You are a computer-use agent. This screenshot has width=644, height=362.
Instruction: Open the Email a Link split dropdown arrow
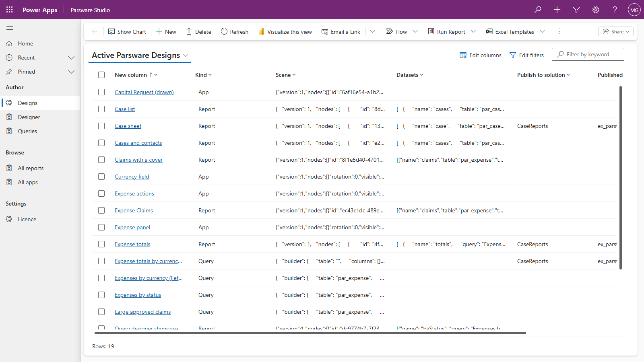[373, 31]
